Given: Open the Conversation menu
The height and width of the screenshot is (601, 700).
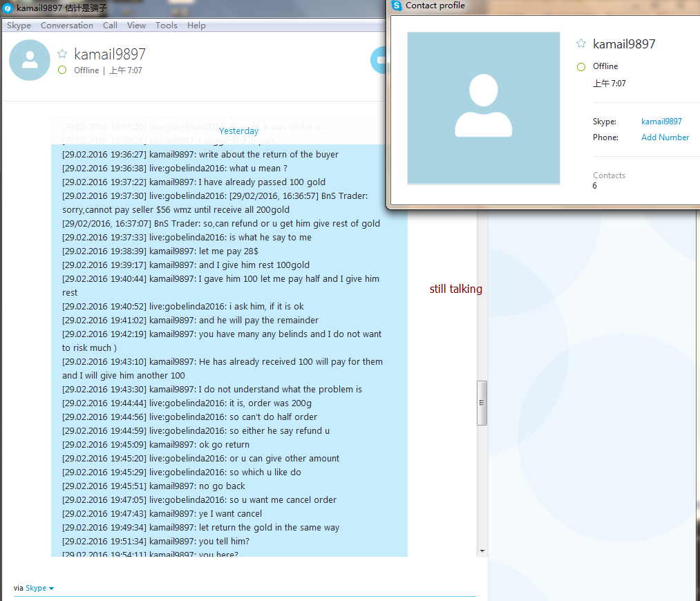Looking at the screenshot, I should (67, 26).
